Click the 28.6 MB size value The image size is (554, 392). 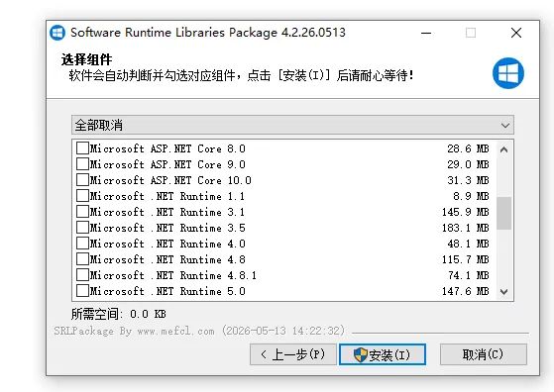[468, 148]
